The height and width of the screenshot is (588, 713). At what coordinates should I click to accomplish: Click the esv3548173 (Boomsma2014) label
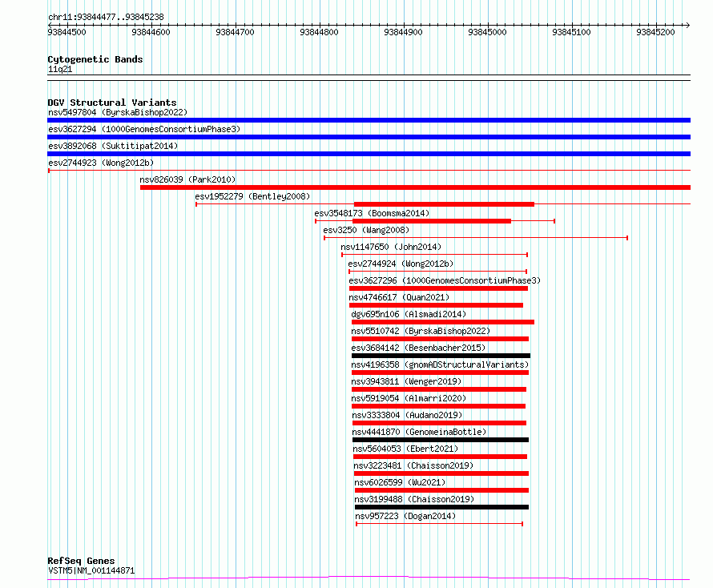(x=372, y=213)
